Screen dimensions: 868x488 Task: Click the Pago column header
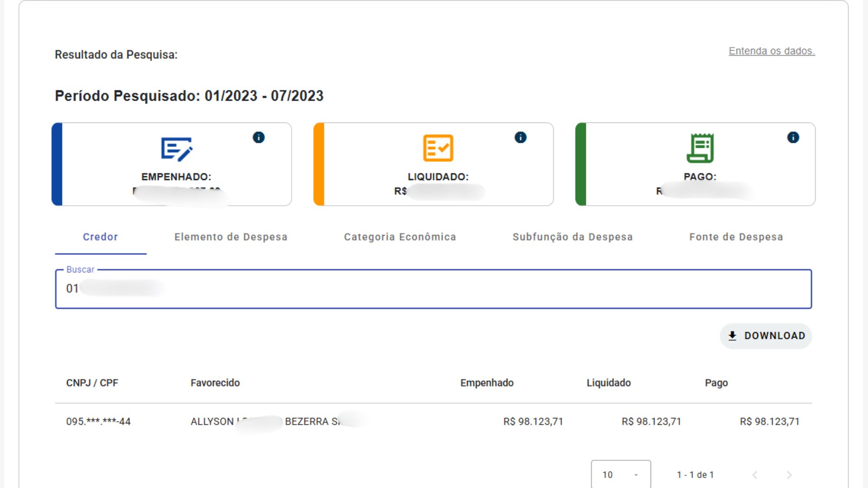pyautogui.click(x=716, y=383)
